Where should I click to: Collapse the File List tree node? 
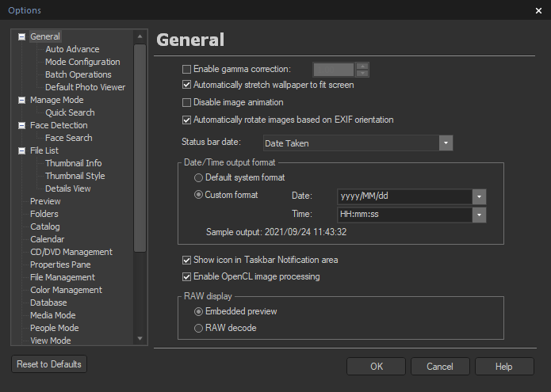21,151
